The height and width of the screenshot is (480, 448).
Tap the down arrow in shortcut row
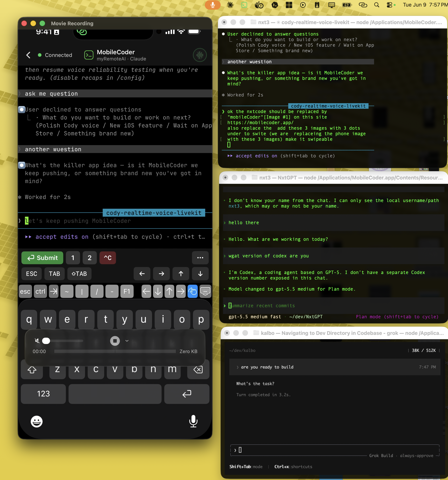click(200, 274)
